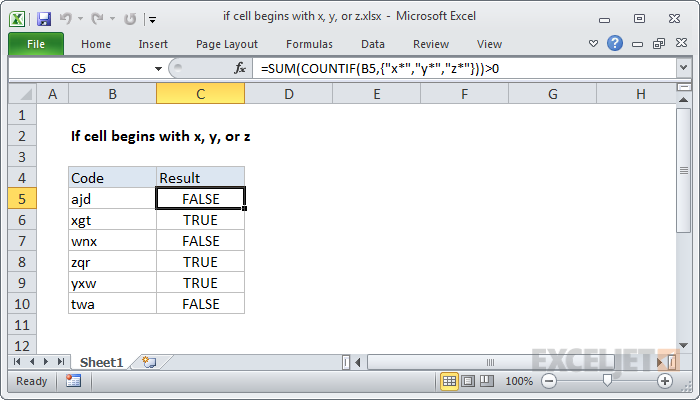This screenshot has height=400, width=700.
Task: Click the Save icon in quick access toolbar
Action: coord(44,18)
